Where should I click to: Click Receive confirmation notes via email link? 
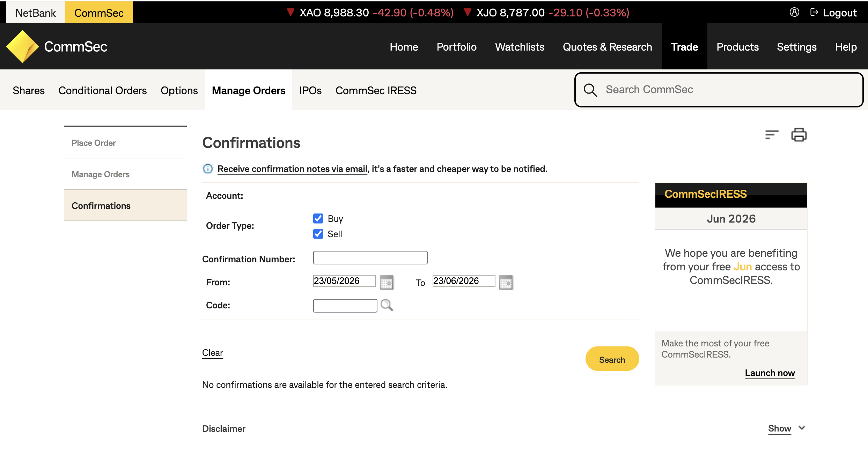click(293, 169)
